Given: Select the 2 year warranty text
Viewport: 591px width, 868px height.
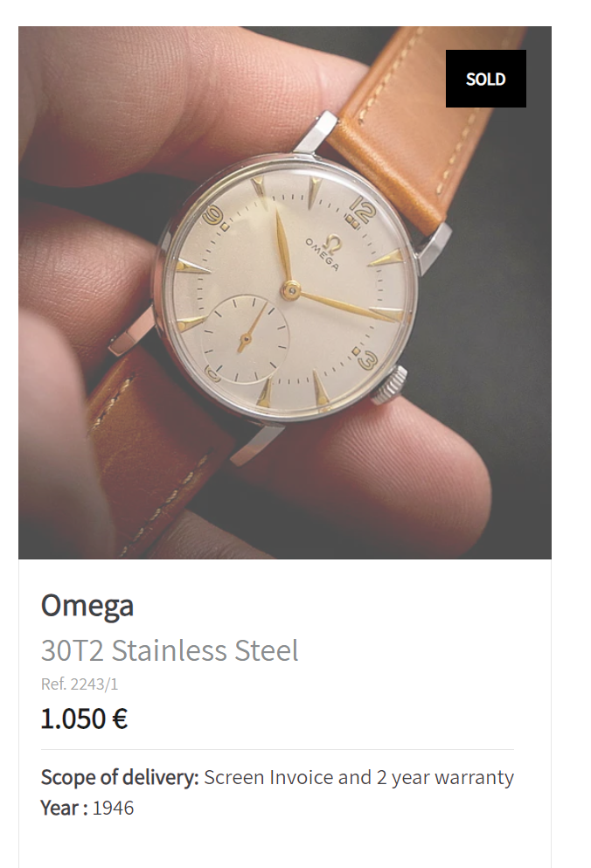Looking at the screenshot, I should coord(445,777).
